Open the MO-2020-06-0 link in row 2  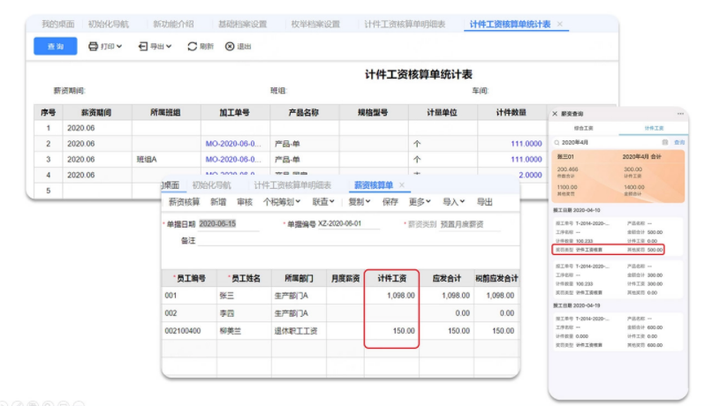pos(233,144)
